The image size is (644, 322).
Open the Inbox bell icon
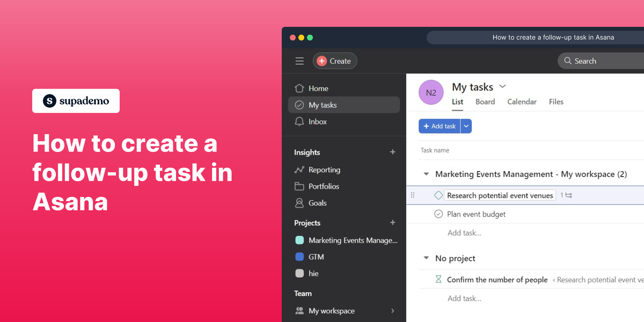tap(300, 122)
